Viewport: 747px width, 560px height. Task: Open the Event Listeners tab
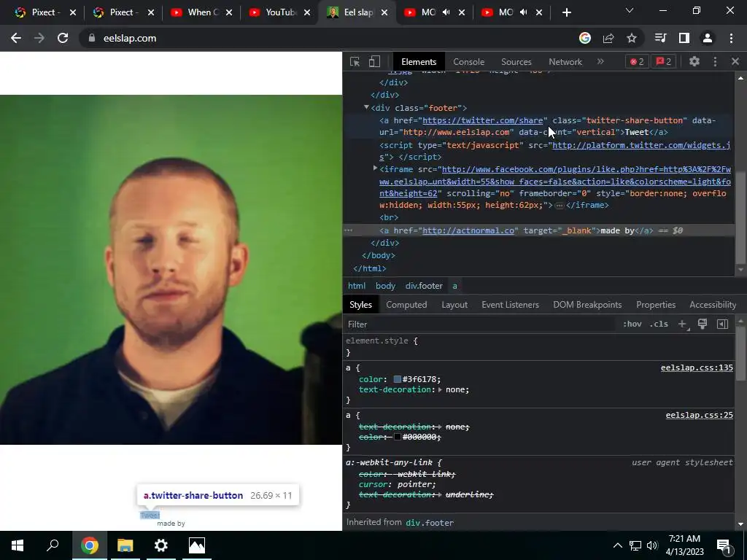(510, 305)
